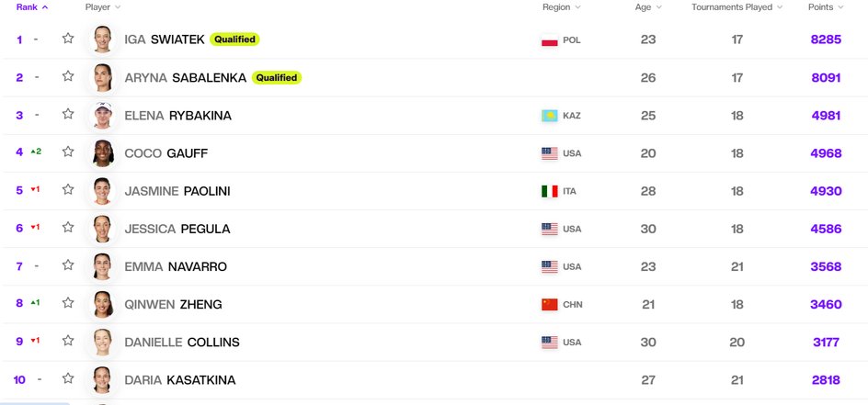This screenshot has width=868, height=405.
Task: Open Jasmine Paolini's player name link
Action: pos(177,191)
